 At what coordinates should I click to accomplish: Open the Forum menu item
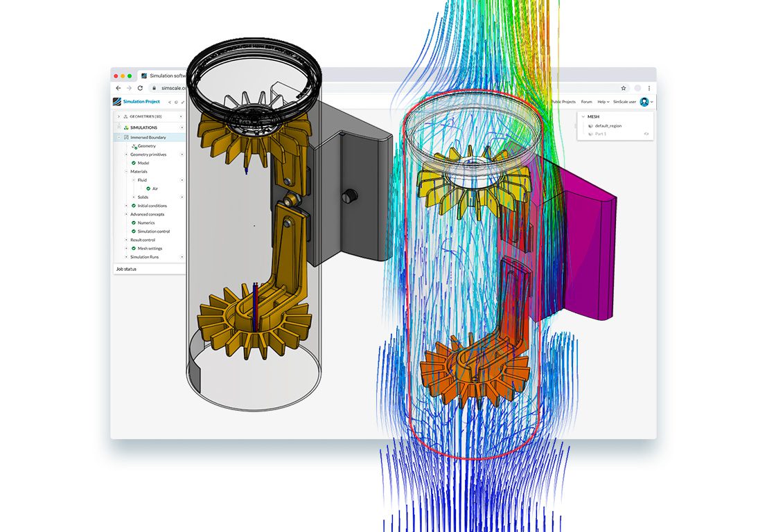click(x=586, y=102)
